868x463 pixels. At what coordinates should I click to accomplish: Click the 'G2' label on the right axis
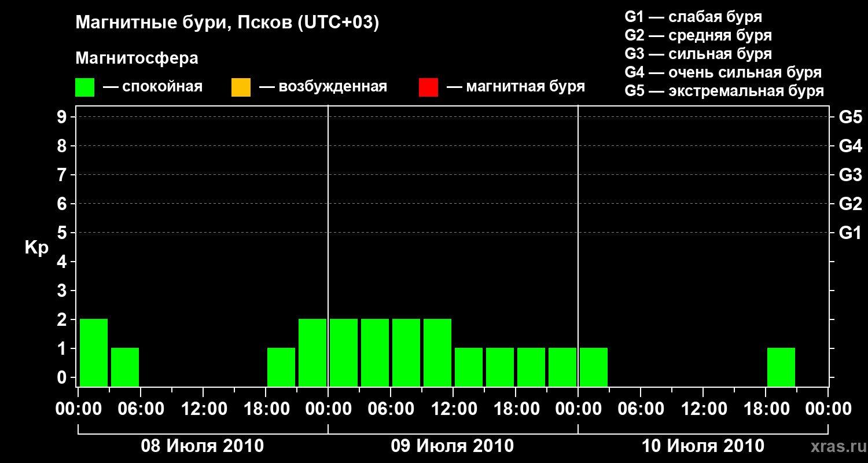[x=850, y=204]
